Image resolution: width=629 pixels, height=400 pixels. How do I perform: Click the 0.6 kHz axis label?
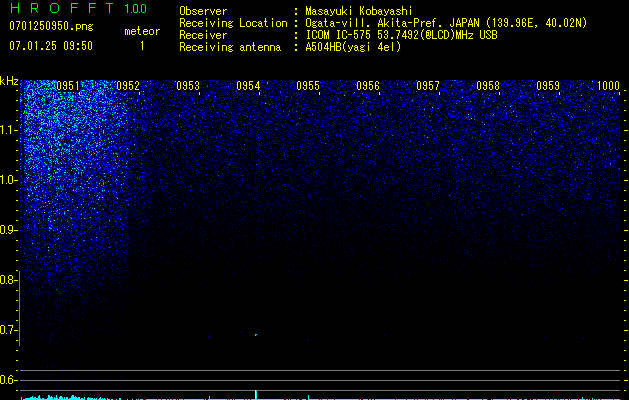point(8,380)
